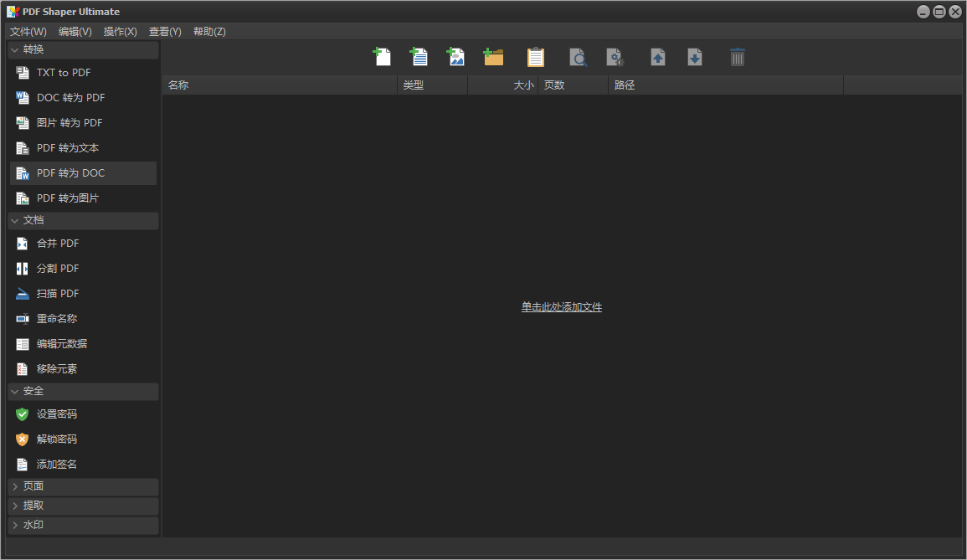The height and width of the screenshot is (560, 967).
Task: Open the 编辑(V) menu
Action: click(75, 32)
